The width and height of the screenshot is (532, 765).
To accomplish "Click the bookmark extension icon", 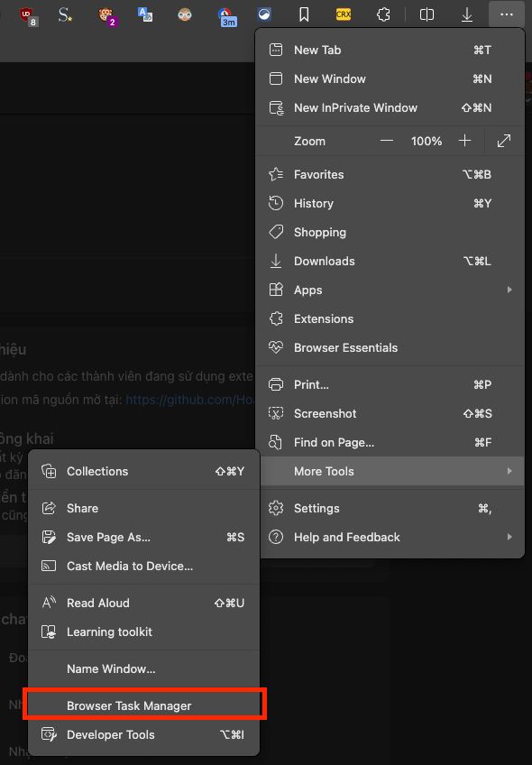I will click(304, 14).
